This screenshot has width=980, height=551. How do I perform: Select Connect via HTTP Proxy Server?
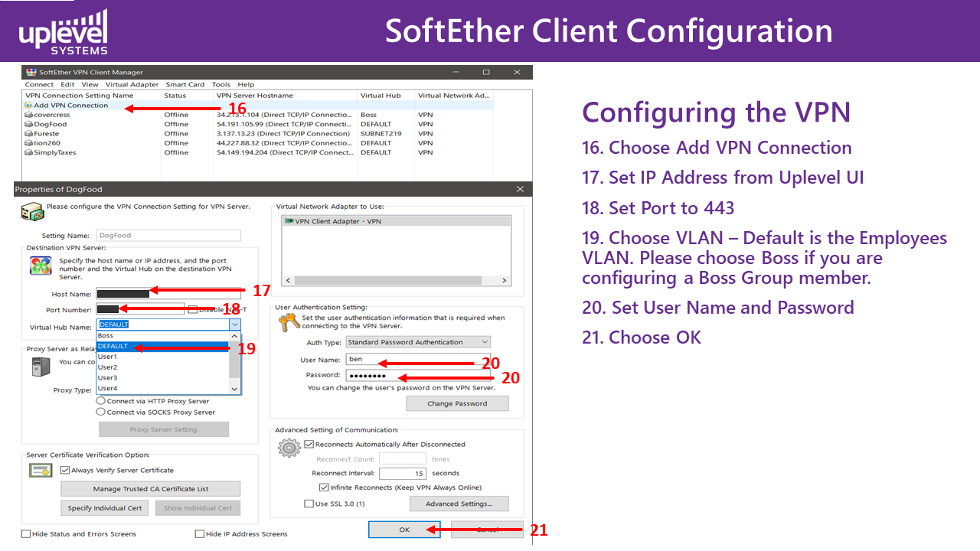101,401
